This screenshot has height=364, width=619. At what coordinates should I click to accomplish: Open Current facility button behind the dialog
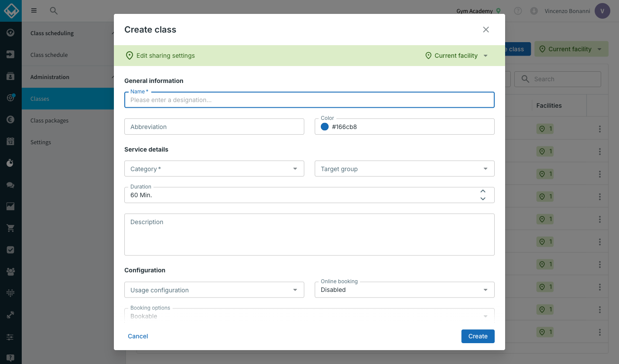point(571,49)
